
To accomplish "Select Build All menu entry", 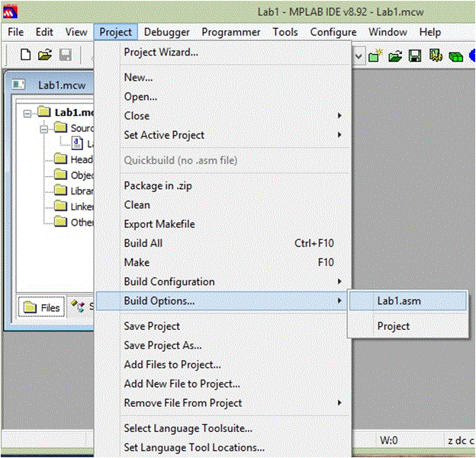I will tap(224, 243).
